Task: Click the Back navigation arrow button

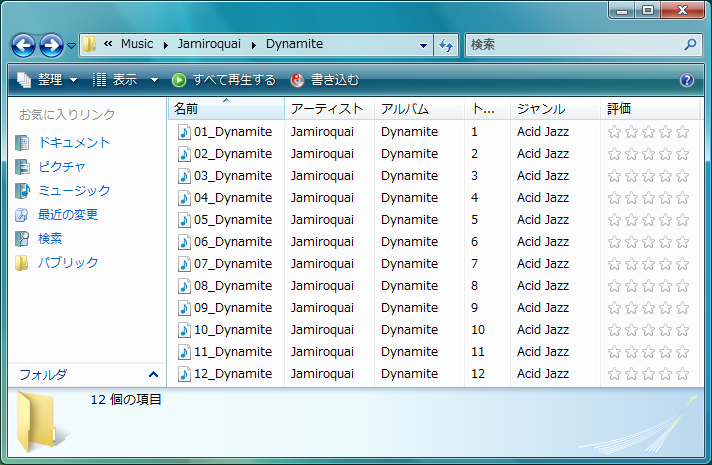Action: tap(24, 45)
